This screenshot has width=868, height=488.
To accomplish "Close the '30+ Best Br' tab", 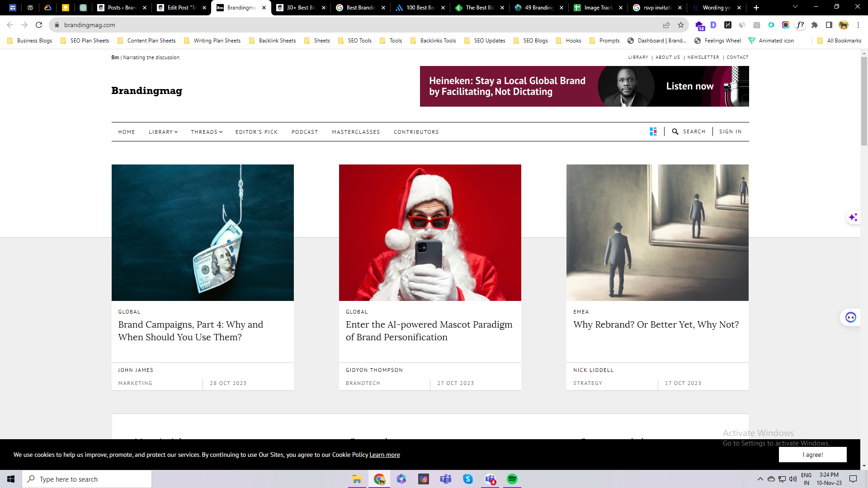I will (x=324, y=8).
